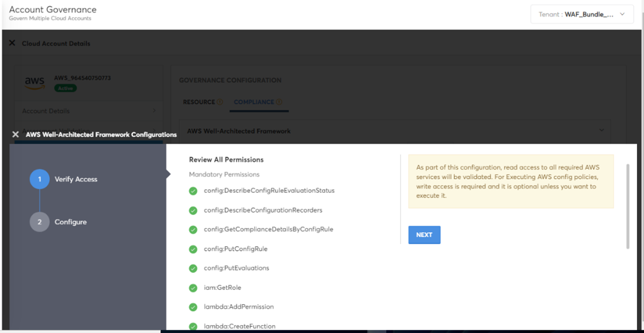Select the config:DescribeConfigRuleEvaluationStatus permission text
The height and width of the screenshot is (333, 644).
coord(269,191)
